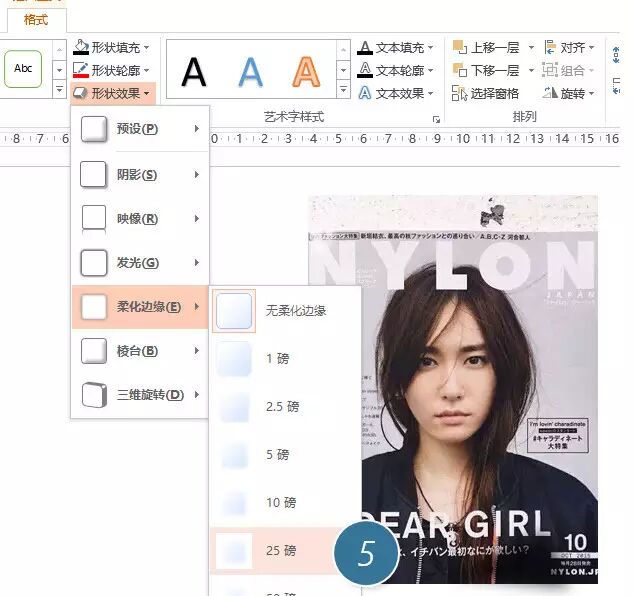
Task: Choose the blue A WordArt style
Action: pos(250,72)
